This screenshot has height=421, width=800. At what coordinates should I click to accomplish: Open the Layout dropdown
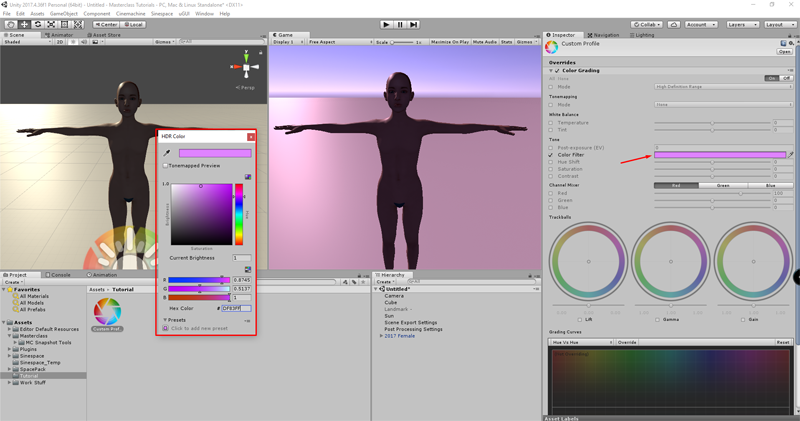point(779,24)
